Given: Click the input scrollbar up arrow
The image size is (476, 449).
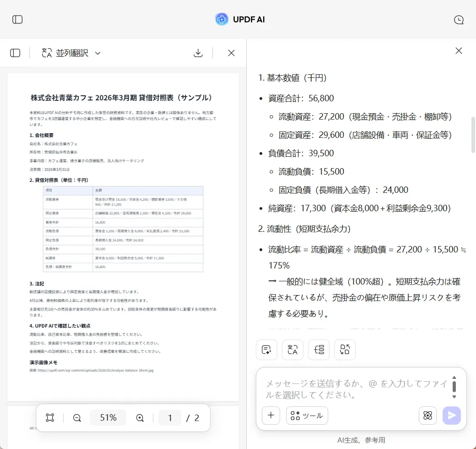Looking at the screenshot, I should pyautogui.click(x=454, y=378).
